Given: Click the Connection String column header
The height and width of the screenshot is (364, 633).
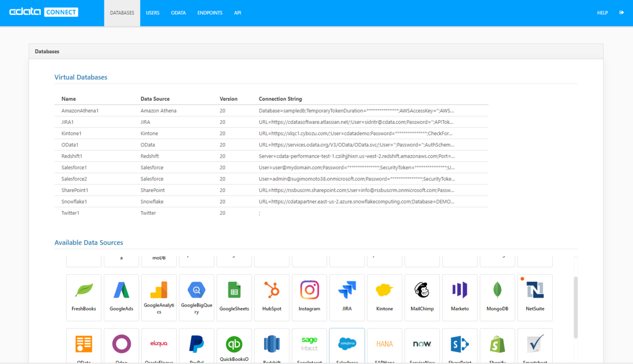Looking at the screenshot, I should (280, 99).
